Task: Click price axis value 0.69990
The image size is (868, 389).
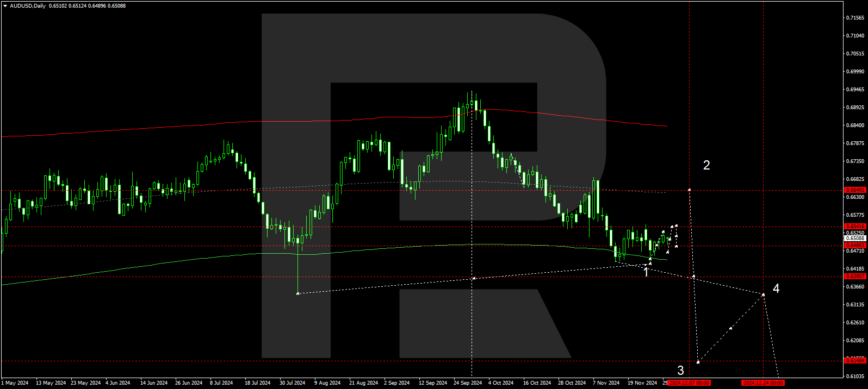Action: click(x=855, y=72)
